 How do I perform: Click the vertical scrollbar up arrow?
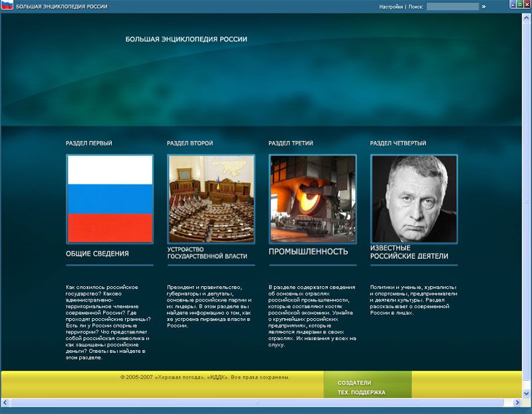coord(527,17)
